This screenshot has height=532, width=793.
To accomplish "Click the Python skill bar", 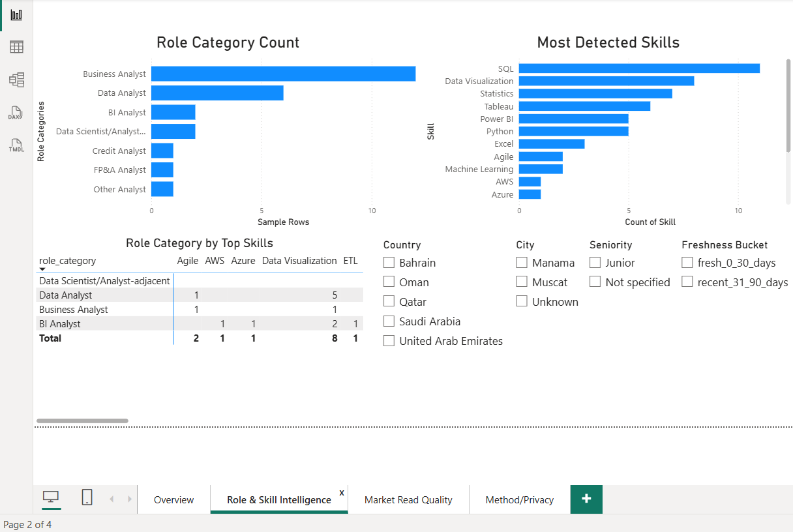I will click(x=574, y=131).
